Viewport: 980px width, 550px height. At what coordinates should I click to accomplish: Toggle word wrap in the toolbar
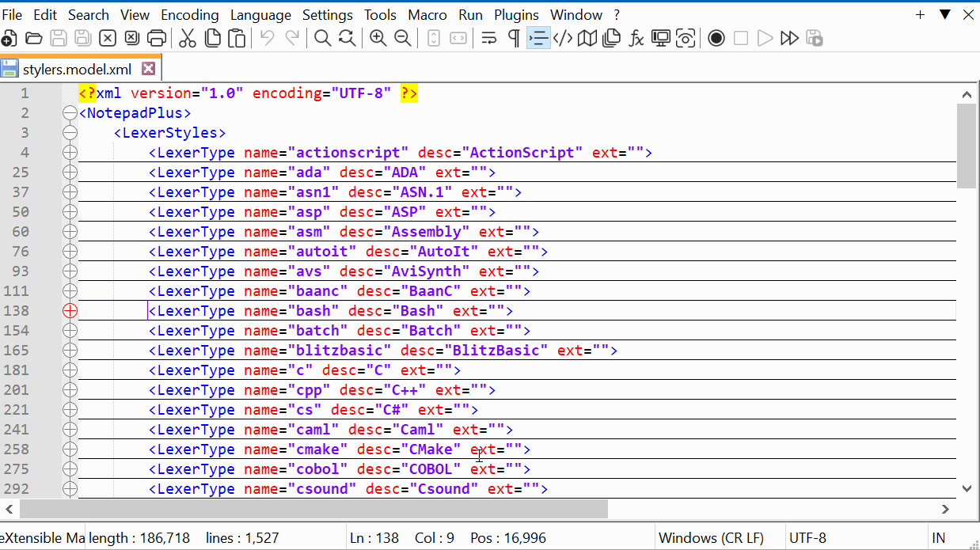[x=488, y=37]
